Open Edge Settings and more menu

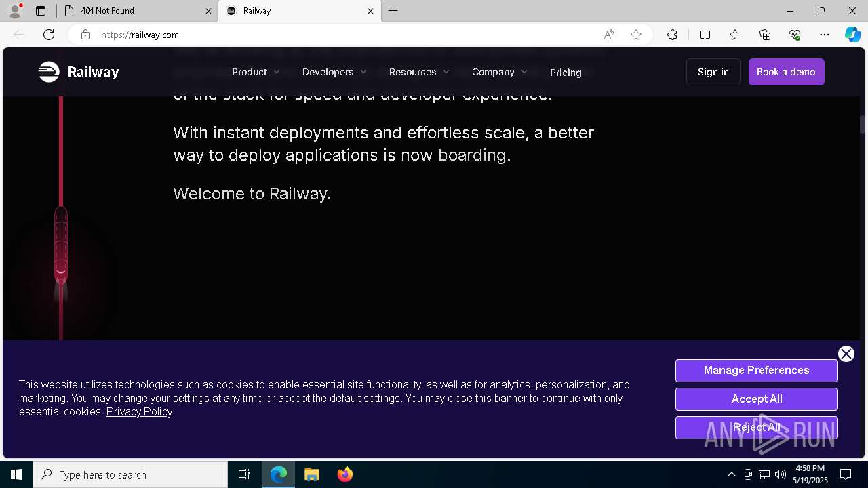click(825, 35)
